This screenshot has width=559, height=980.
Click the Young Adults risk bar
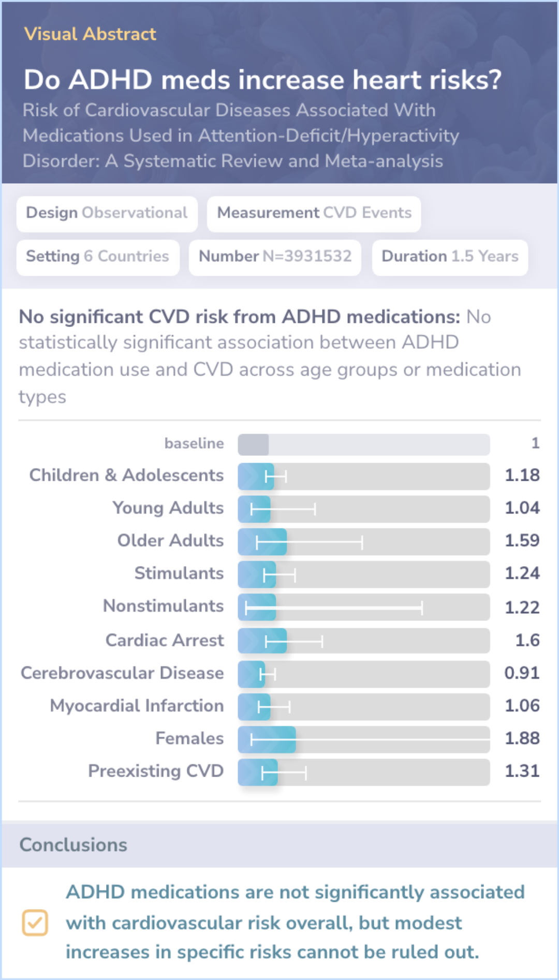tap(363, 509)
